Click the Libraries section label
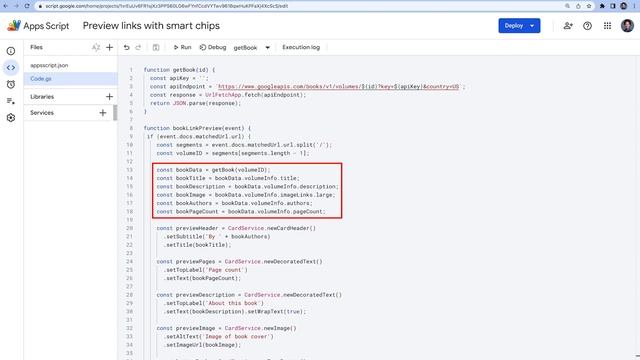 (42, 97)
